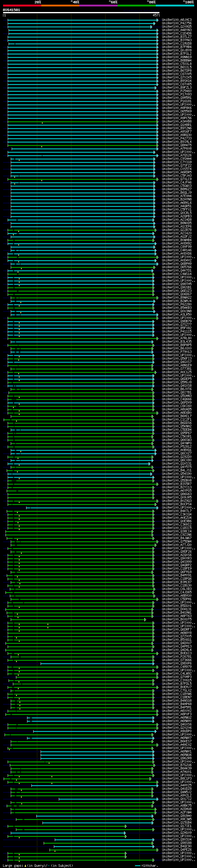This screenshot has height=868, width=197.
Task: Click the UniRef100_P42733 entry
Action: tap(177, 139)
